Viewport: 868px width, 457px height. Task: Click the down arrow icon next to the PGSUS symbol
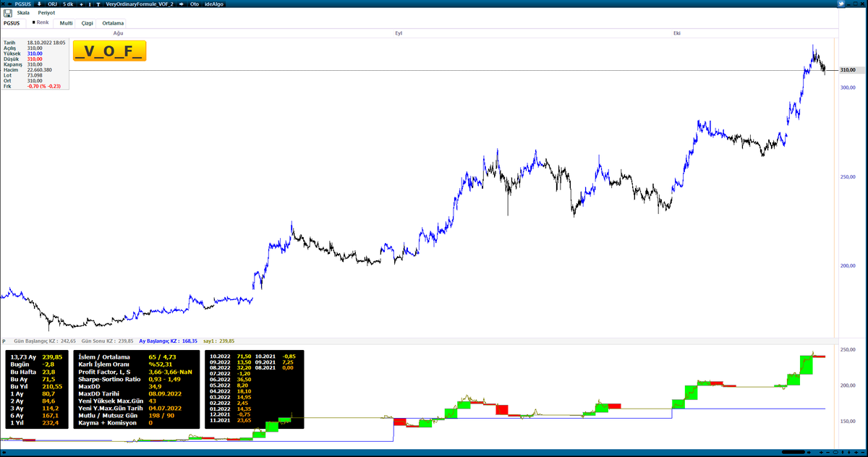[x=39, y=4]
